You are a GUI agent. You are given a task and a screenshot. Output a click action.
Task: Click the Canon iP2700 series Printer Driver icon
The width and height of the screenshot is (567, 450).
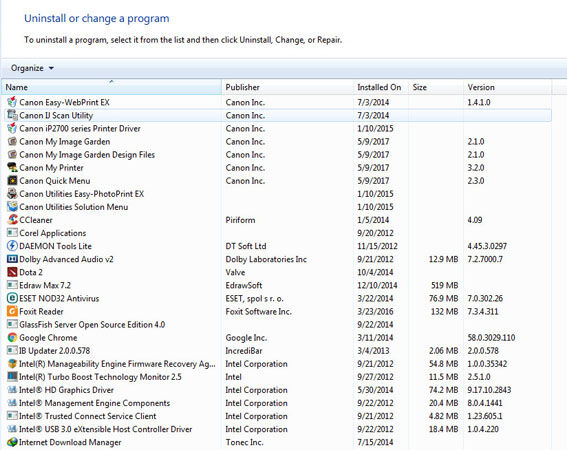[x=12, y=128]
